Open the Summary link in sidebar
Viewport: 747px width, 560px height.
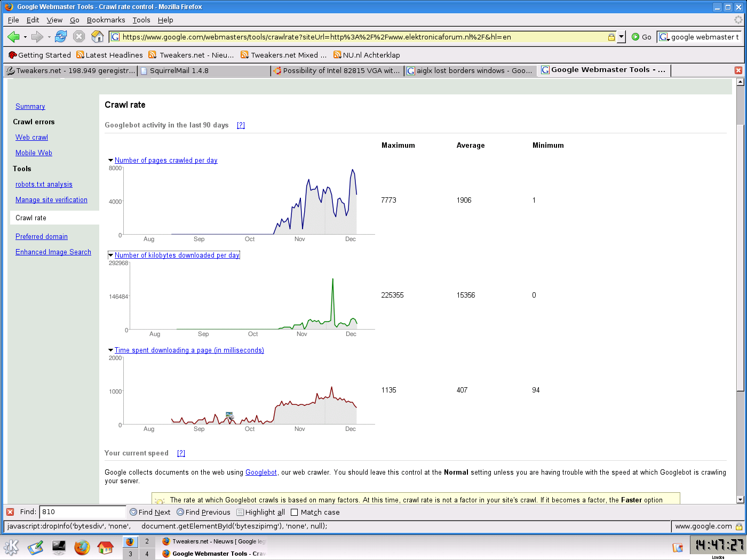[30, 107]
